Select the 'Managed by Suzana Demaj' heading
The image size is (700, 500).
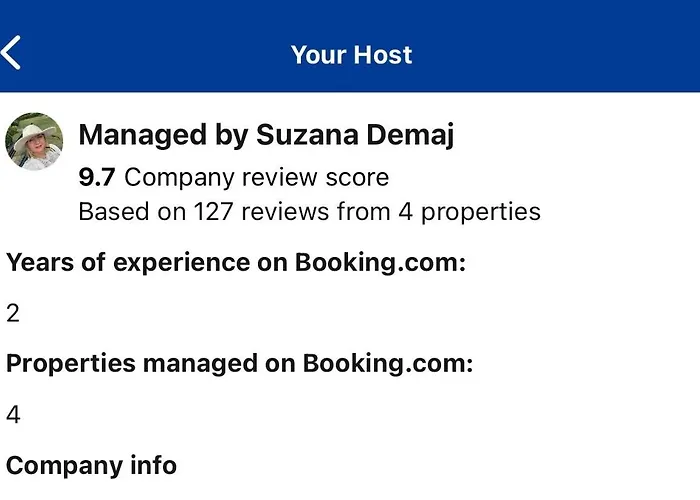click(266, 135)
